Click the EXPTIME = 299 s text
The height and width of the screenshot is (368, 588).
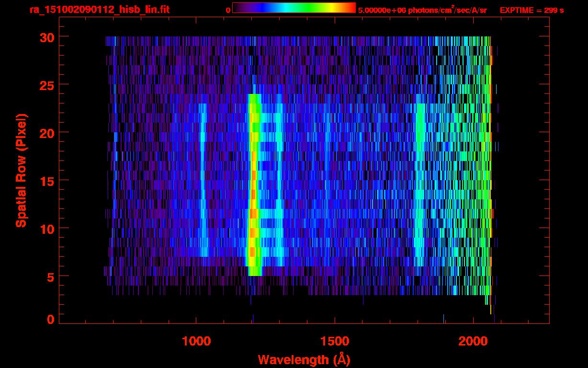point(531,10)
